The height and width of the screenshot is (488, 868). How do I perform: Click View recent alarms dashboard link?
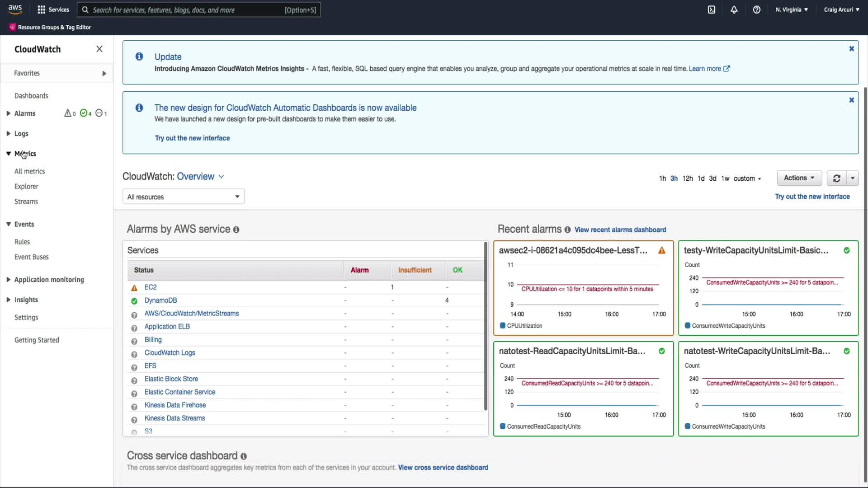(620, 230)
